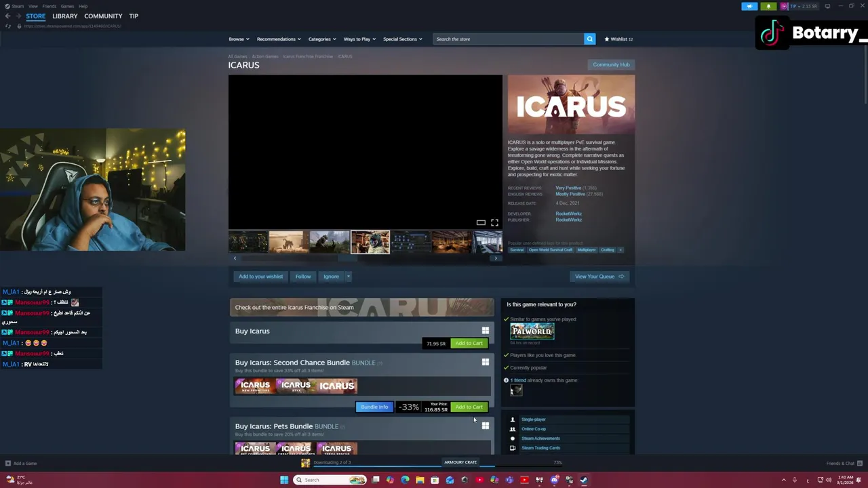Open Big Picture mode monitor icon

[x=827, y=6]
